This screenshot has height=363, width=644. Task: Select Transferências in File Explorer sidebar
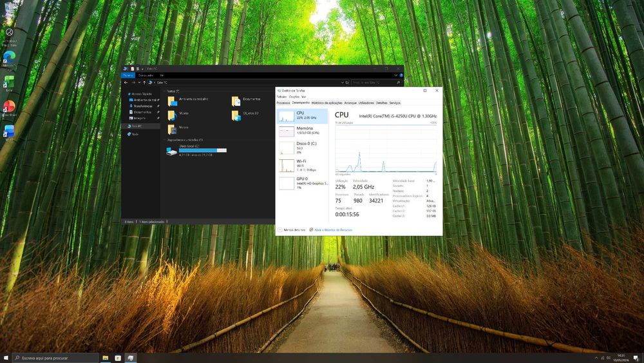click(x=144, y=106)
